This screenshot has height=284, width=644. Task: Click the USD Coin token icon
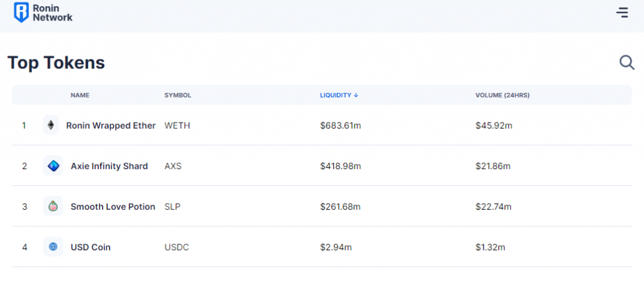[x=52, y=247]
